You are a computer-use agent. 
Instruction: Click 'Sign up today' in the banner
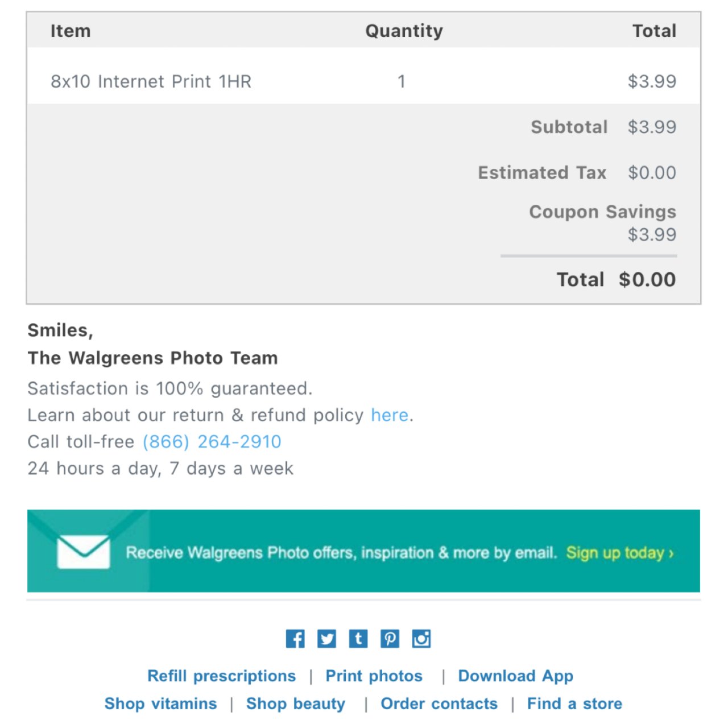pos(619,553)
